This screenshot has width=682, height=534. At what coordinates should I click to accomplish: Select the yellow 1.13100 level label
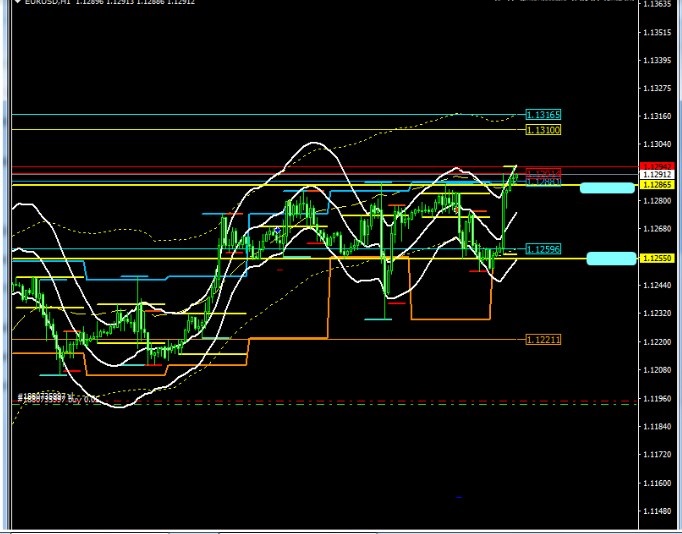coord(543,130)
